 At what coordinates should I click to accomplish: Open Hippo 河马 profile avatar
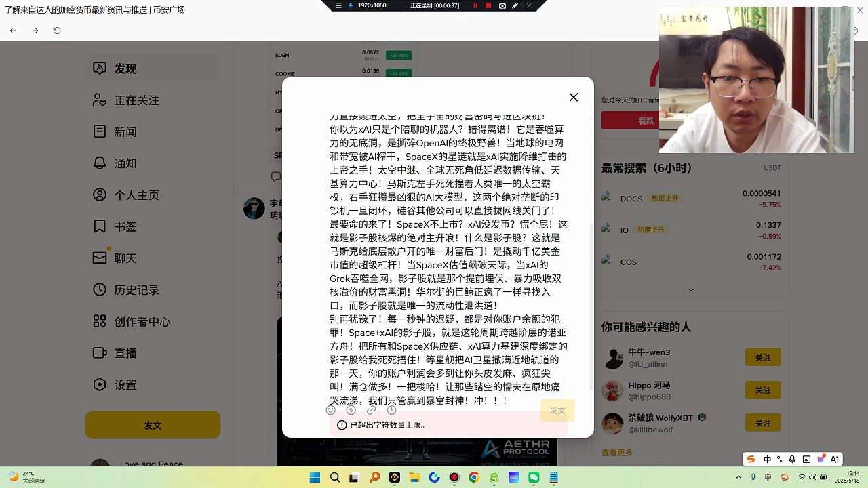613,390
